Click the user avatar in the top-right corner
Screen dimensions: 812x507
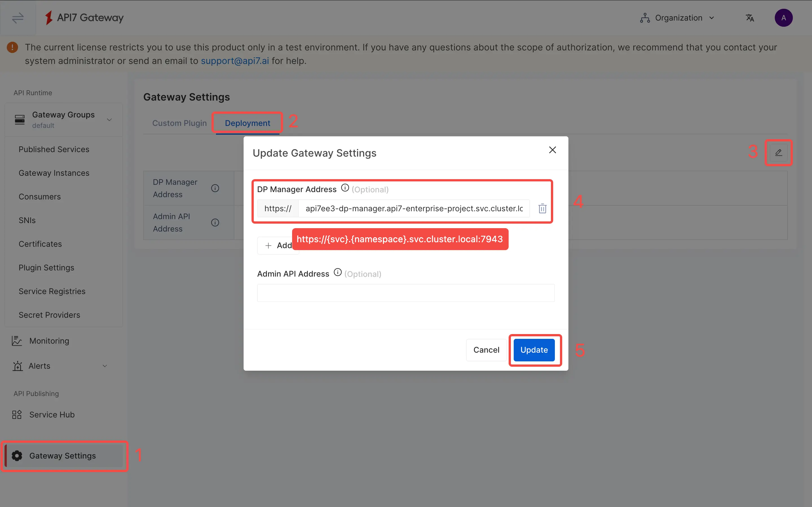click(x=784, y=17)
